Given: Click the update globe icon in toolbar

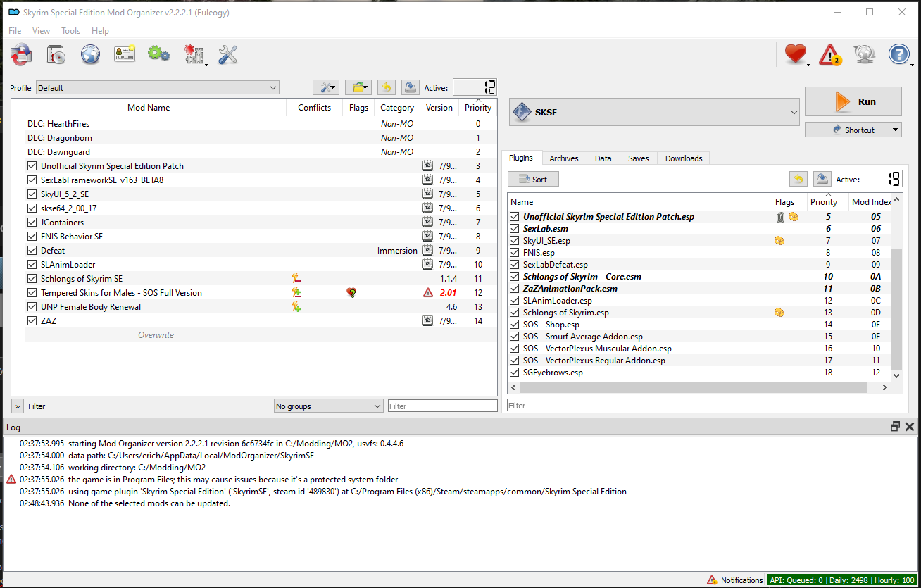Looking at the screenshot, I should [865, 54].
